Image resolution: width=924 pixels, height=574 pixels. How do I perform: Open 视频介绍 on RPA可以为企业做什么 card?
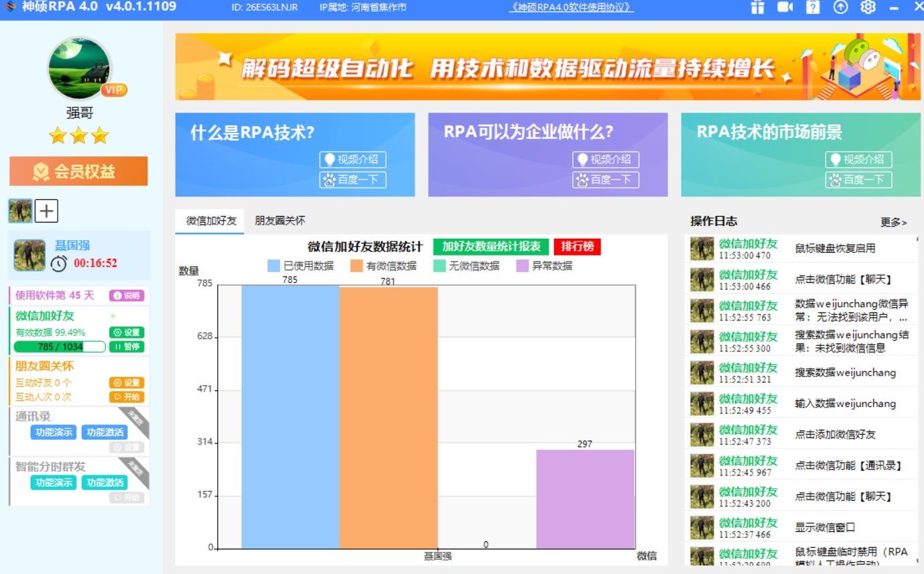[x=606, y=160]
